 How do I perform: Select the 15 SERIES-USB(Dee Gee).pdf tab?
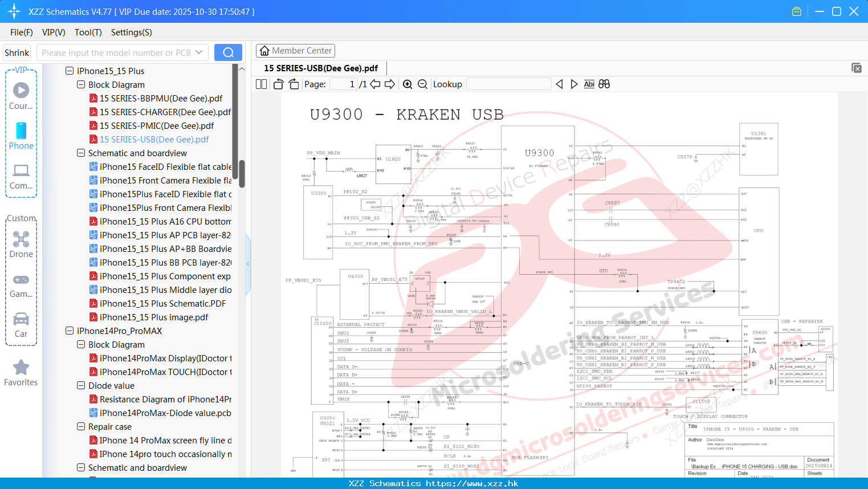pos(321,68)
